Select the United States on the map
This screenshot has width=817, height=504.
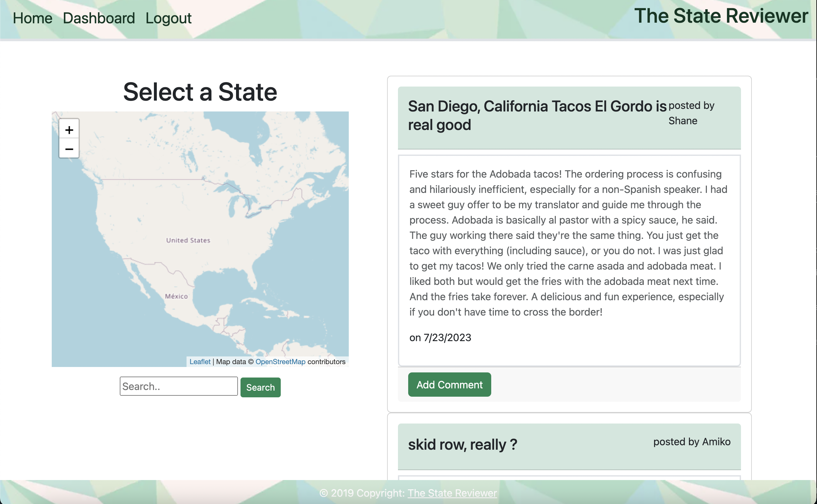click(x=188, y=240)
